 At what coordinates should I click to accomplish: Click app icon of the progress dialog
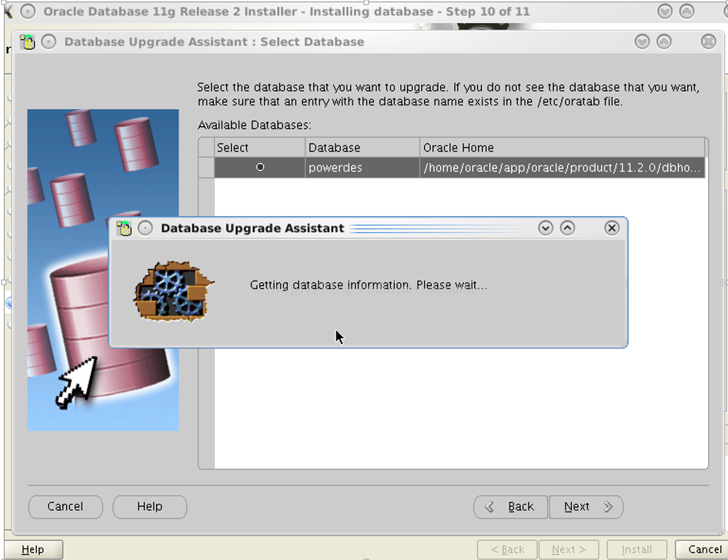click(x=124, y=228)
